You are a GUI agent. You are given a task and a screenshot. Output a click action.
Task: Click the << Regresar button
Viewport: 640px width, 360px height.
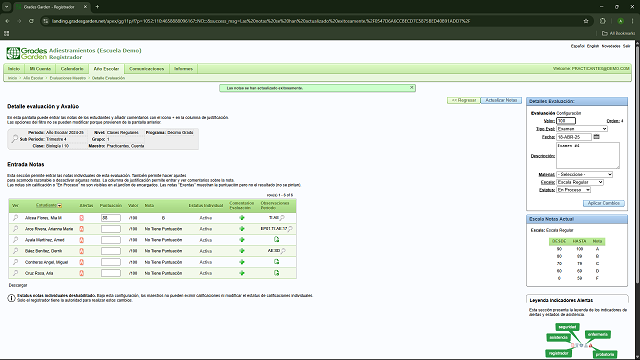464,100
